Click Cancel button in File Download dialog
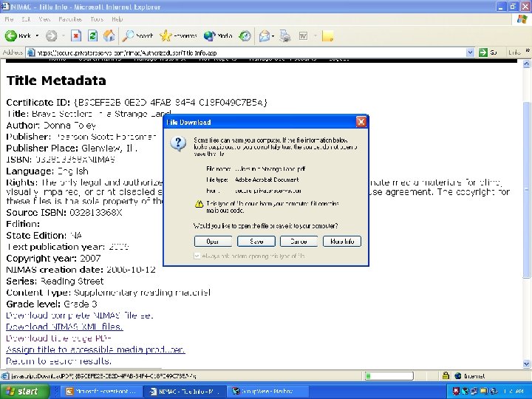 click(299, 241)
